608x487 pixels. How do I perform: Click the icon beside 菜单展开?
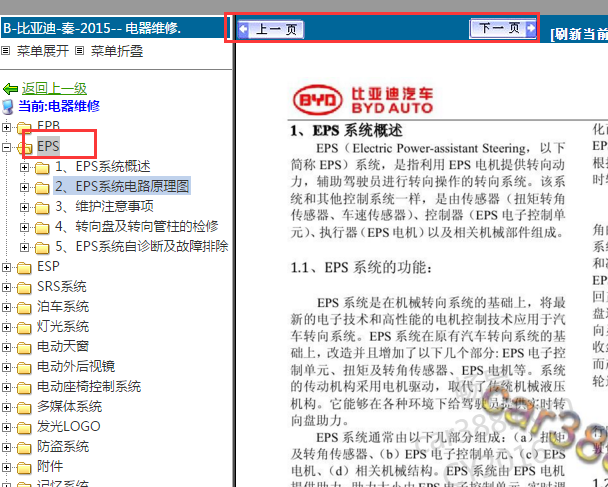coord(5,50)
